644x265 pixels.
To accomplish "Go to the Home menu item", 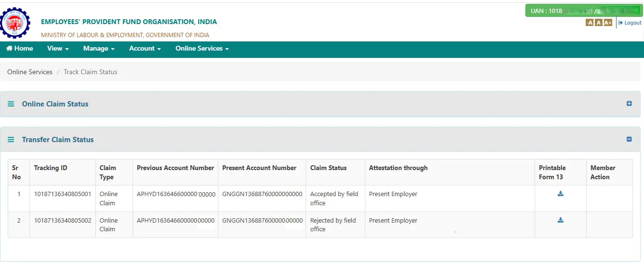I will coord(20,48).
